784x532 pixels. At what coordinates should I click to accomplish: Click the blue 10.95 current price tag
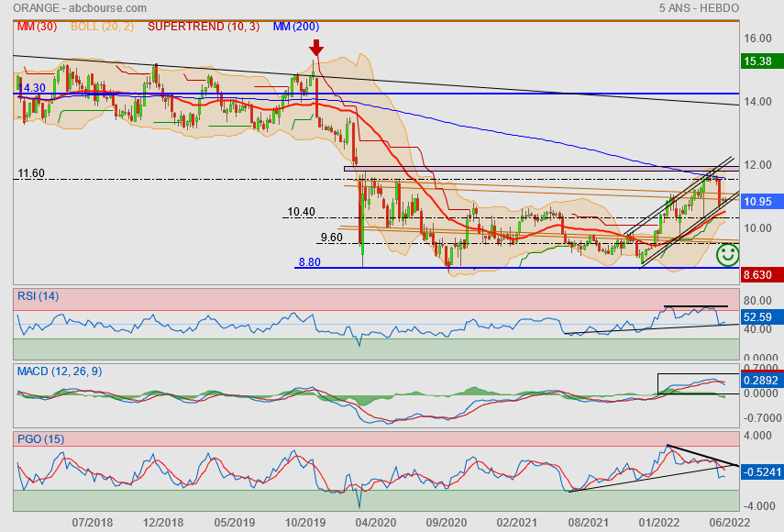(762, 202)
